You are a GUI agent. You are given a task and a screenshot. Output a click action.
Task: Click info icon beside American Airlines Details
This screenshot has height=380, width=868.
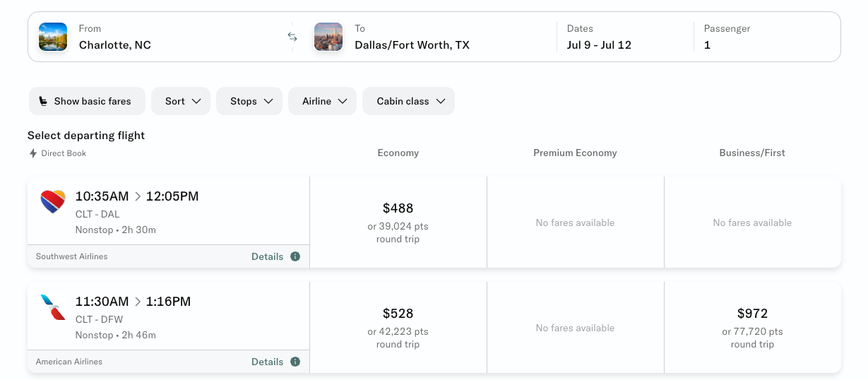point(295,362)
